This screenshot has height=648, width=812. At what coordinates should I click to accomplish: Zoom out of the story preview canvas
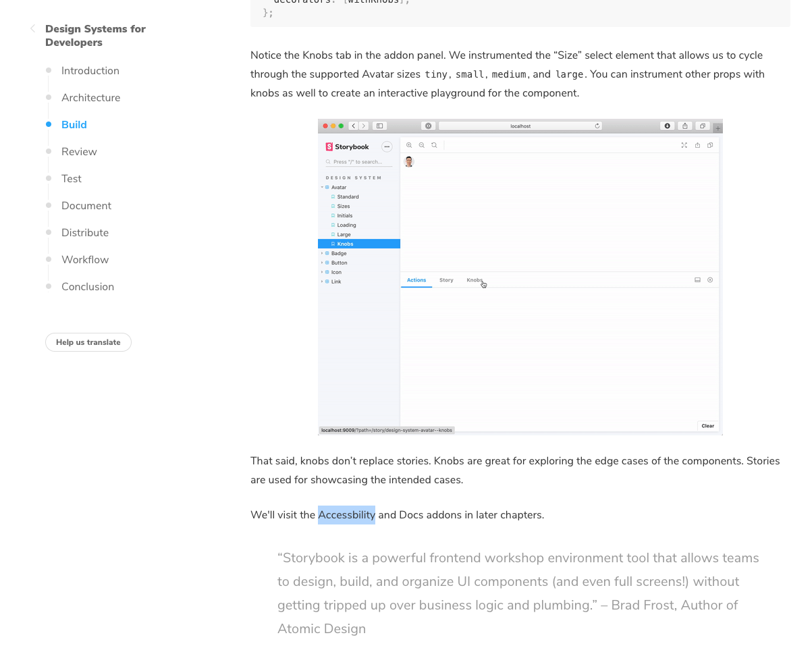(421, 144)
